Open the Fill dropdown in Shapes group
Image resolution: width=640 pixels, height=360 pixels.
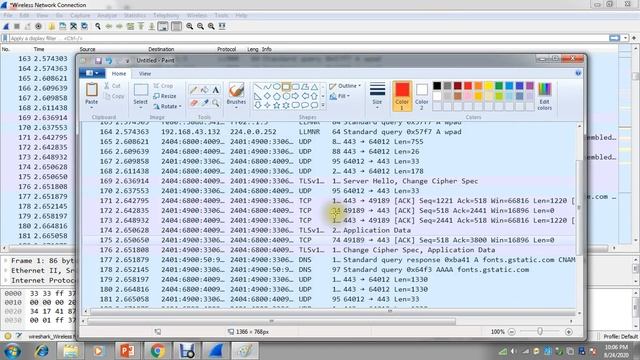point(340,96)
